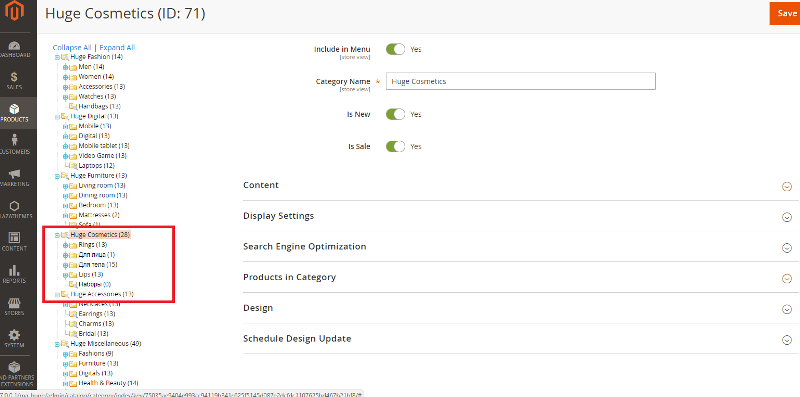Viewport: 800px width, 397px height.
Task: Expand the Mobile tablet category node
Action: [65, 146]
